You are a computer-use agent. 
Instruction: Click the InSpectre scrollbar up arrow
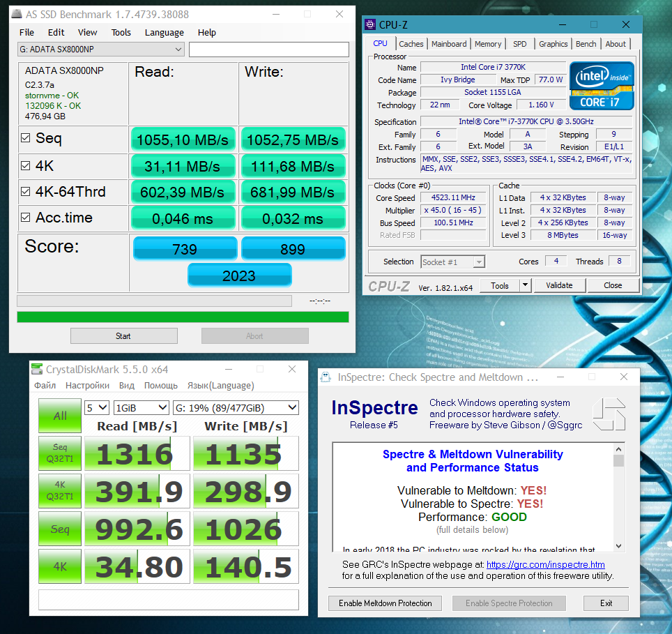(x=618, y=449)
